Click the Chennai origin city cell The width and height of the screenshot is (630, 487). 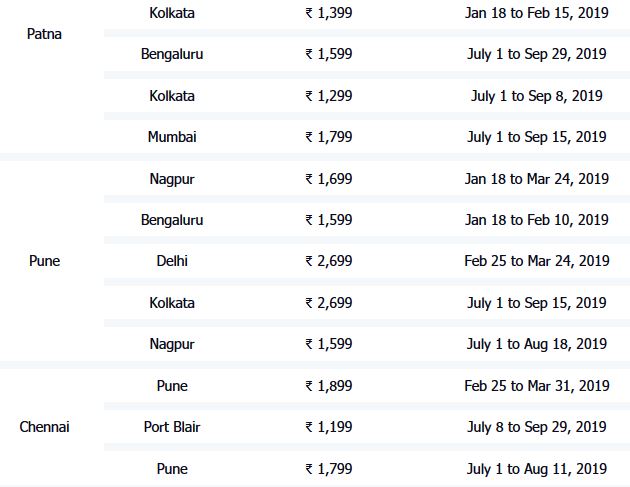44,427
